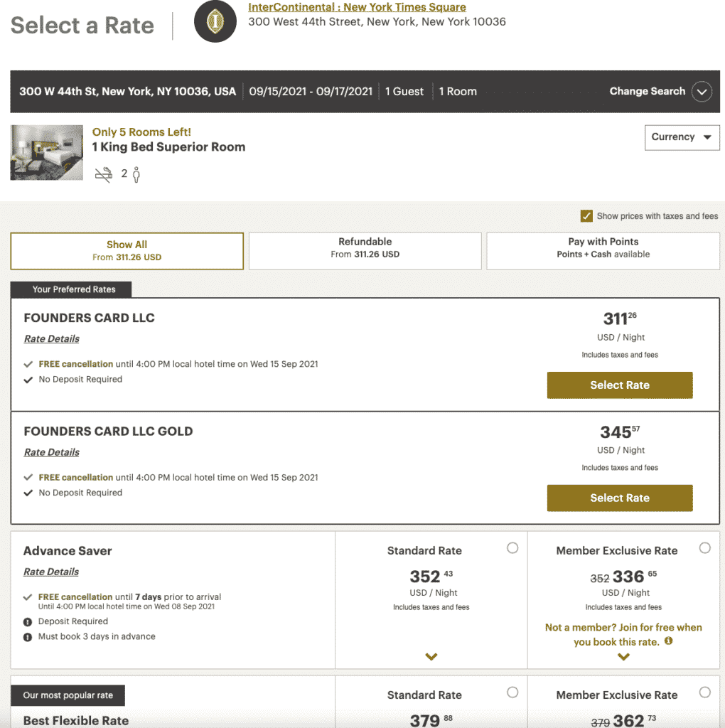The height and width of the screenshot is (728, 725).
Task: Expand Advance Saver Standard Rate chevron
Action: [x=431, y=657]
